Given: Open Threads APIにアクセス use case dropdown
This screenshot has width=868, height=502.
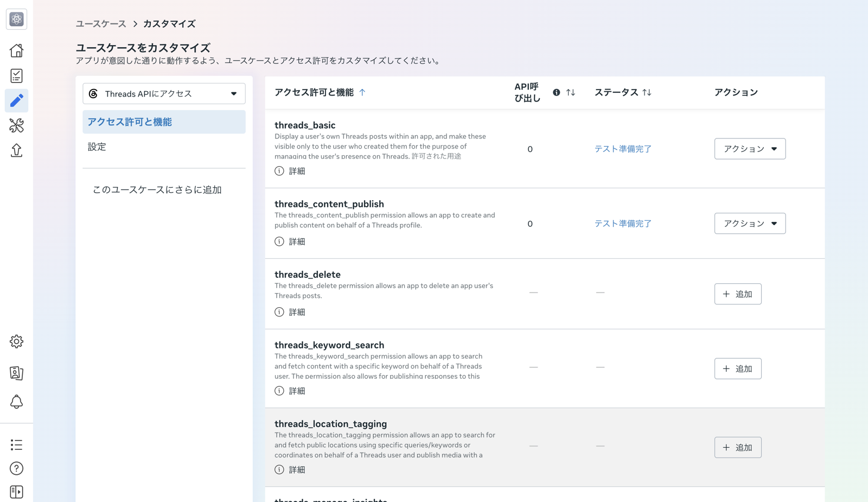Looking at the screenshot, I should [x=164, y=93].
